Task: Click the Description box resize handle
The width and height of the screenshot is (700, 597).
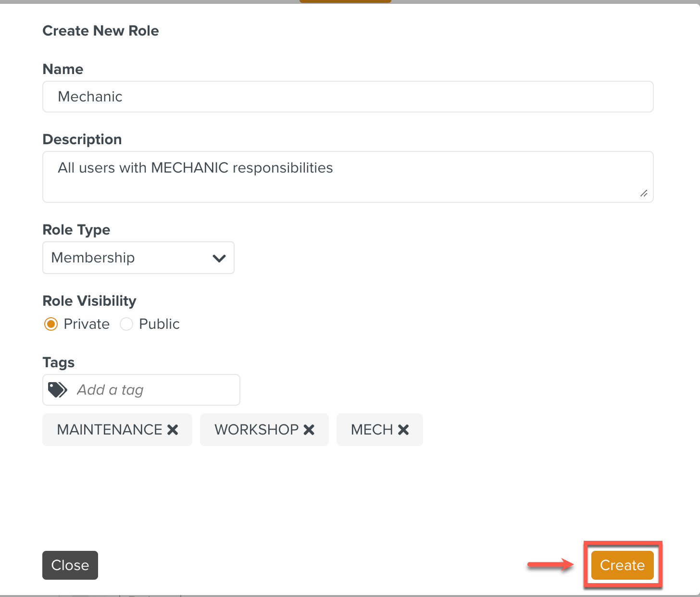Action: [644, 193]
